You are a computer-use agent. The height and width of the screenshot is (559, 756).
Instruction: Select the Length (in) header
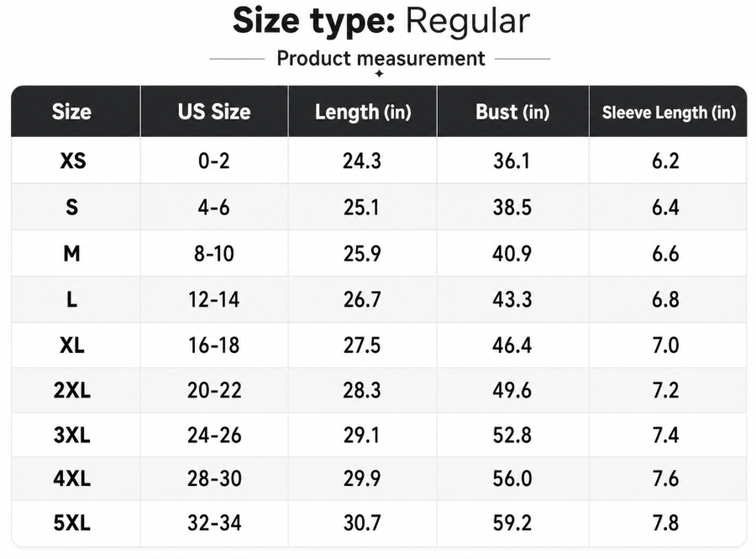pos(363,113)
